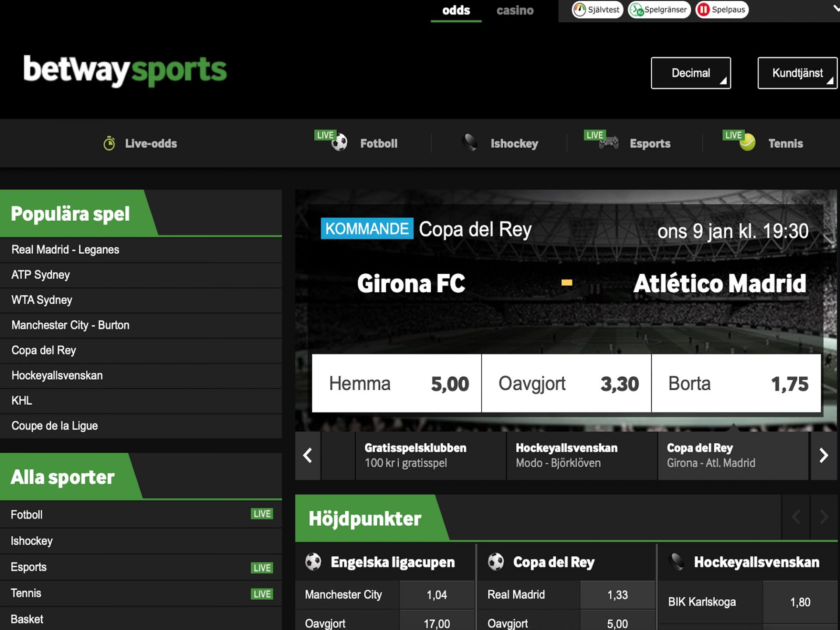Click the Engelska ligacupen heading
840x630 pixels.
pos(392,562)
